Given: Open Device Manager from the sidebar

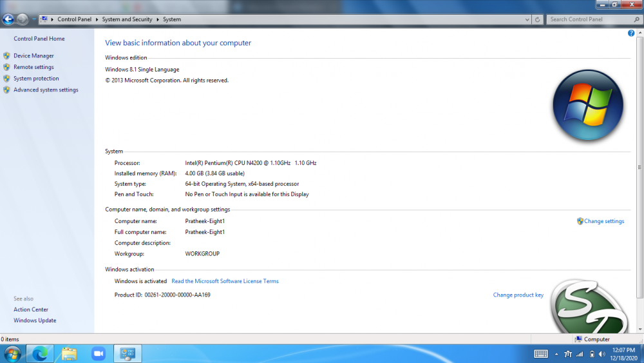Looking at the screenshot, I should 33,56.
